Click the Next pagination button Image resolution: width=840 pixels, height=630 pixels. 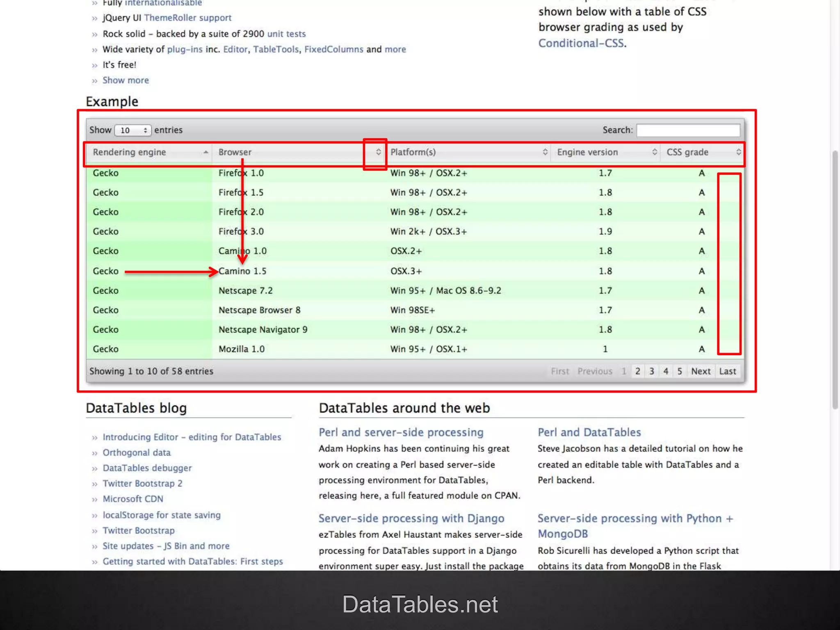point(701,371)
